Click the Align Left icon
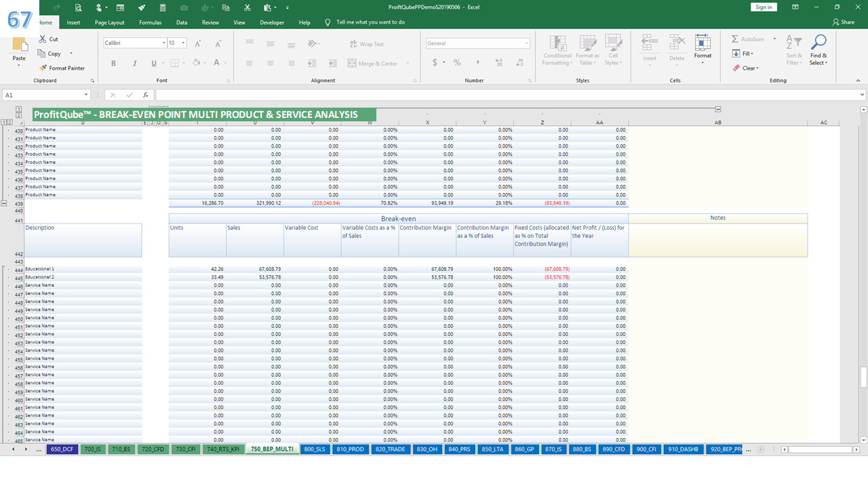 tap(250, 63)
